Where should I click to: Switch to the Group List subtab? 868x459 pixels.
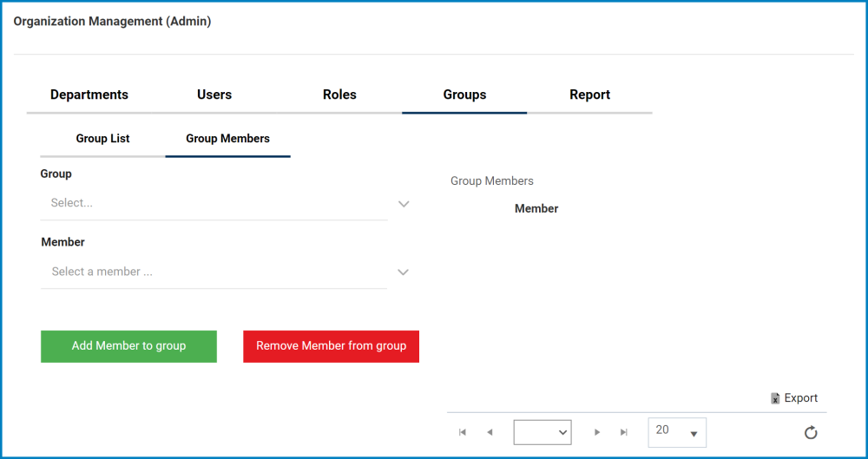tap(102, 139)
